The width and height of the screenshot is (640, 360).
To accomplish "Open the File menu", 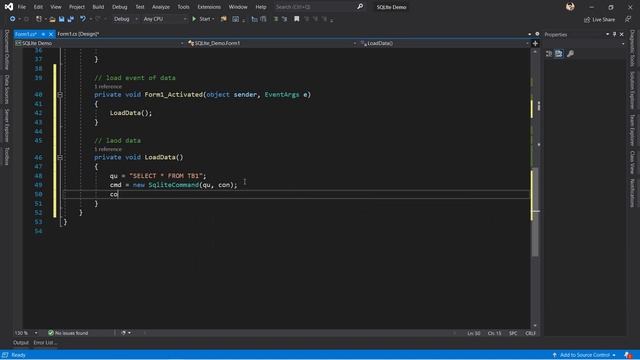I will click(22, 7).
